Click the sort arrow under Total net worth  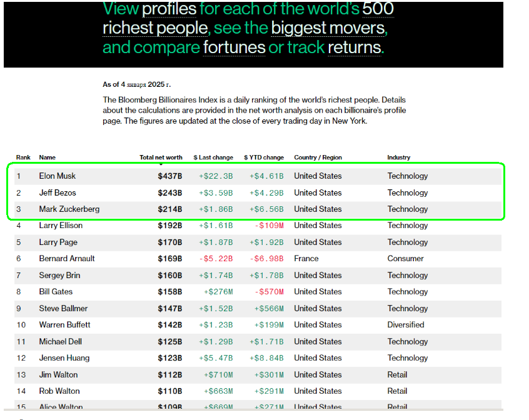[x=161, y=164]
